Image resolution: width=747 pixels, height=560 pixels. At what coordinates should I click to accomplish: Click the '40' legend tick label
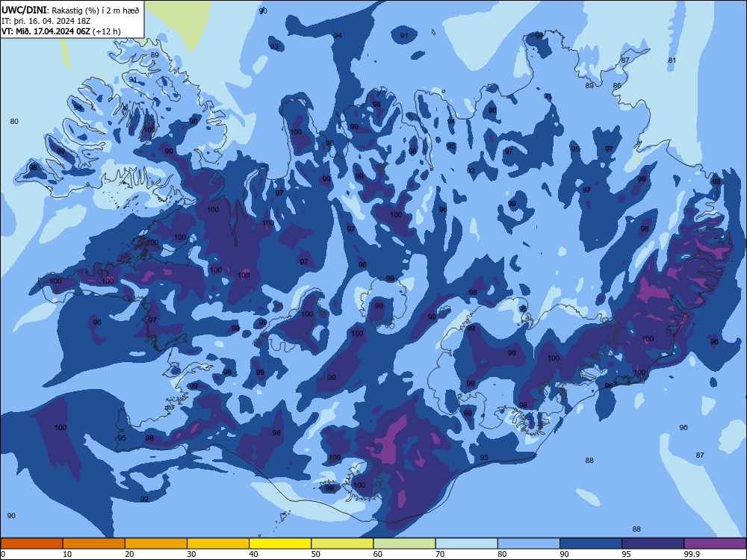[x=253, y=554]
